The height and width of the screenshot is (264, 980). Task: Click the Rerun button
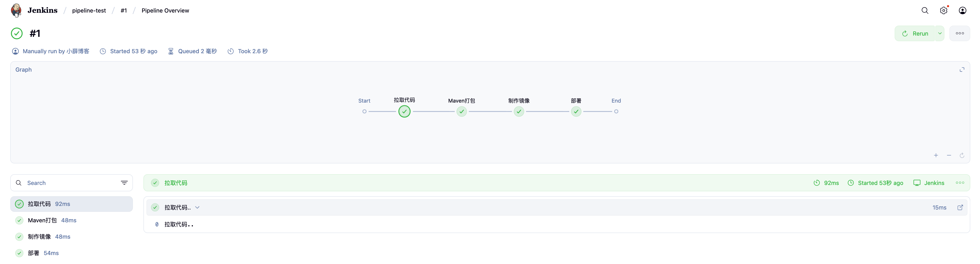915,34
